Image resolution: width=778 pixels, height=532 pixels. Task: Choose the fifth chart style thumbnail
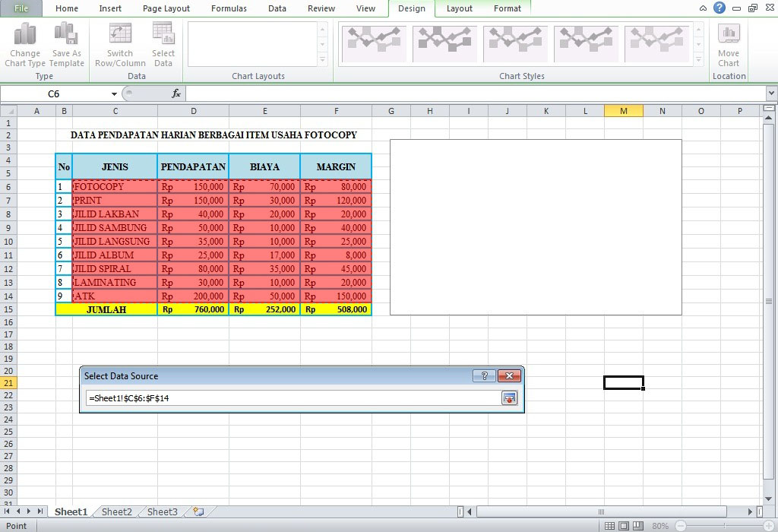coord(656,43)
